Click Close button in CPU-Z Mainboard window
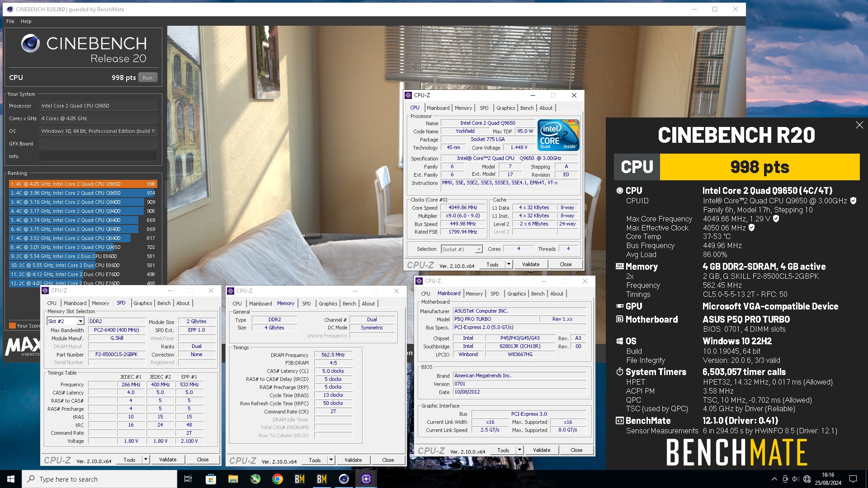 pos(576,450)
